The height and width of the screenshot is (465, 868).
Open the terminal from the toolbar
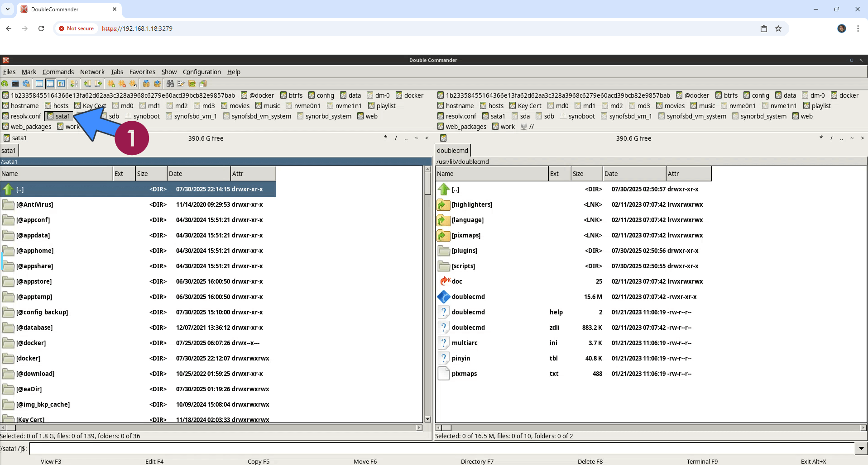pyautogui.click(x=15, y=84)
